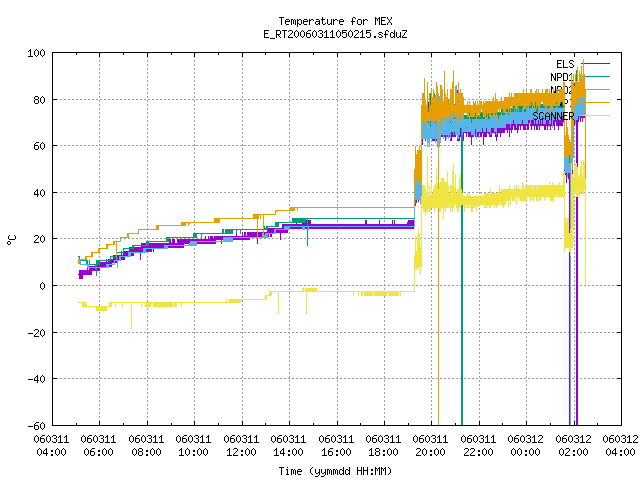The height and width of the screenshot is (480, 640).
Task: Click the y-axis tick label "40"
Action: point(39,193)
